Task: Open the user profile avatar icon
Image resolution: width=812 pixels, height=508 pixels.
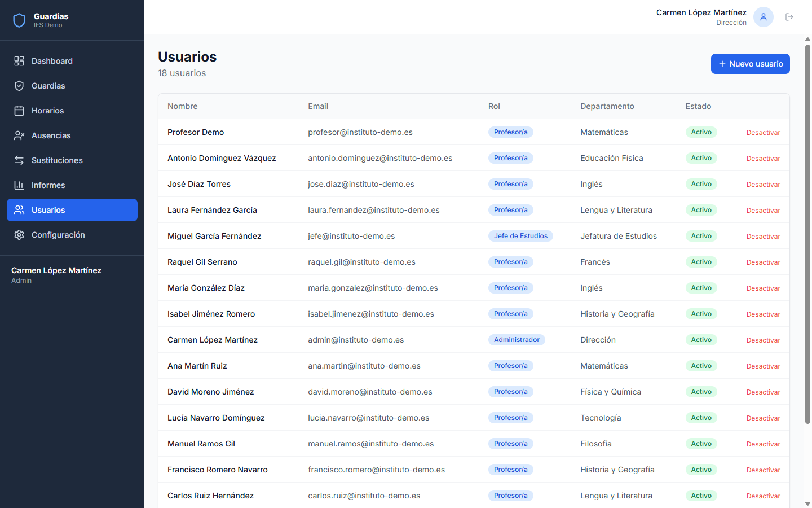Action: (764, 17)
